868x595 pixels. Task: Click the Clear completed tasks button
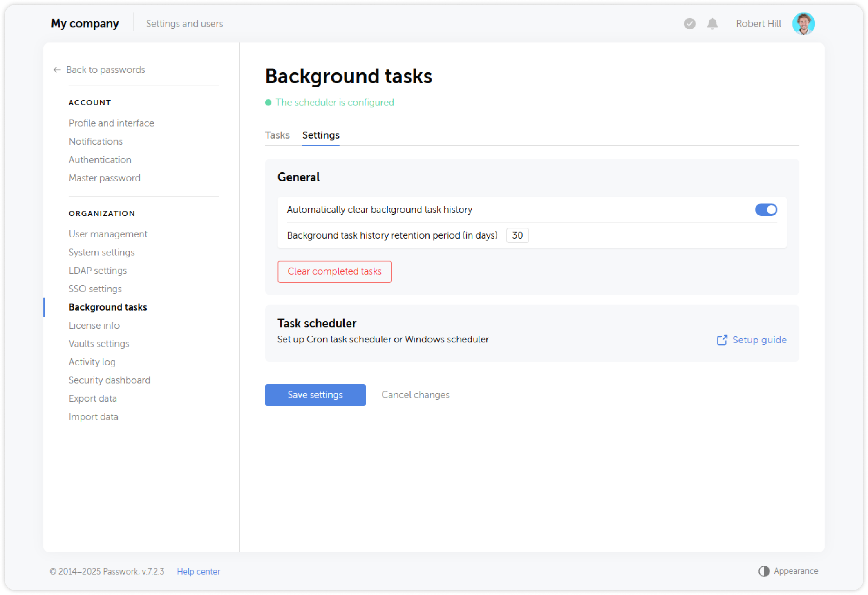point(334,271)
